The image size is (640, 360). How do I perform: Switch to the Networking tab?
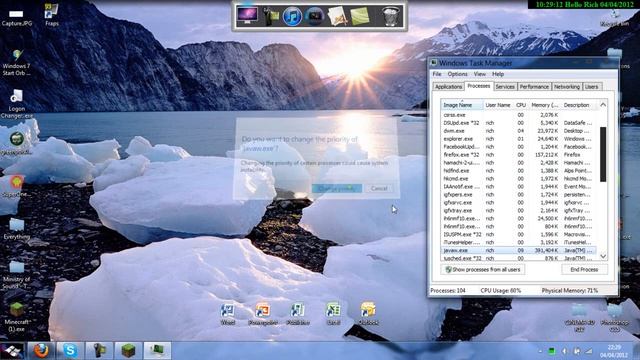click(x=567, y=87)
